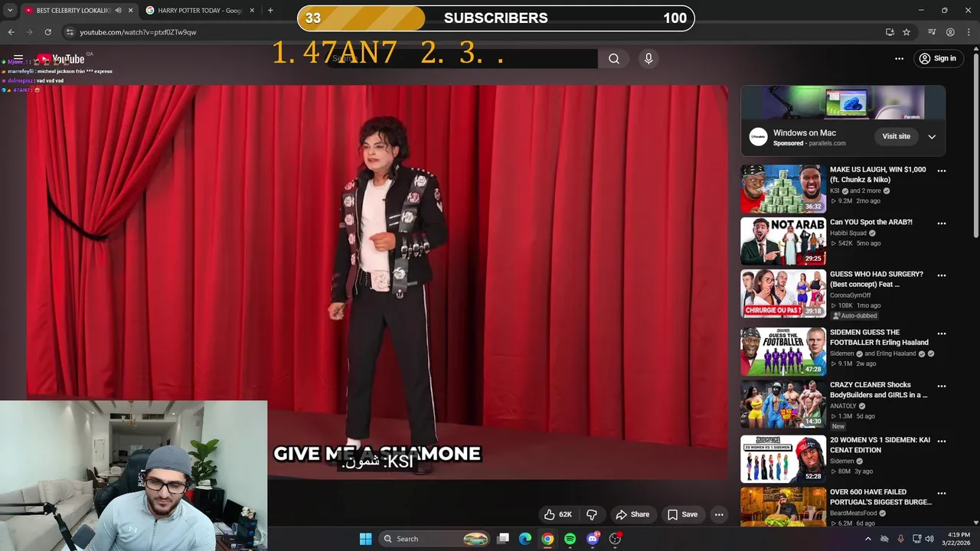
Task: Click the Windows on Mac ad banner image
Action: point(843,103)
